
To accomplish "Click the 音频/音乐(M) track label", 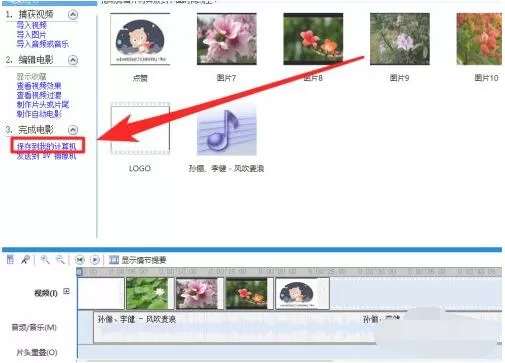I will [34, 328].
